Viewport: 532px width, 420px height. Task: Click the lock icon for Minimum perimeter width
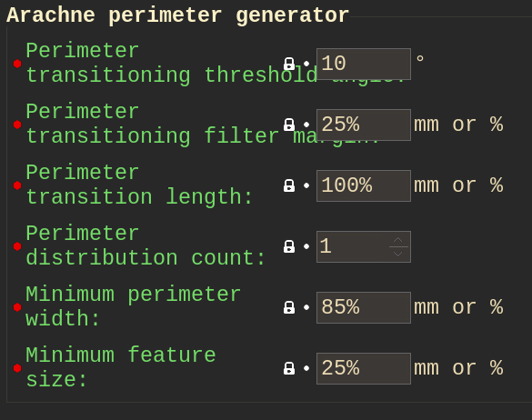pyautogui.click(x=289, y=307)
